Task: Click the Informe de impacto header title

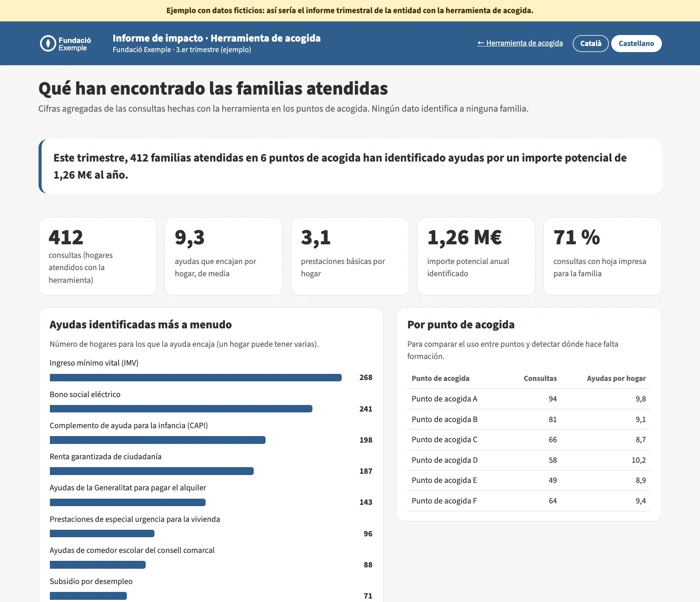Action: coord(217,38)
